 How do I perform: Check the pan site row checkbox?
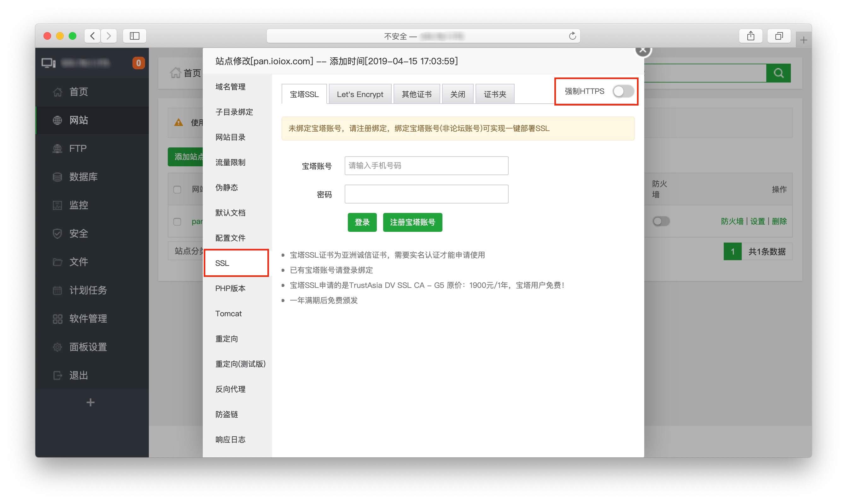[177, 222]
